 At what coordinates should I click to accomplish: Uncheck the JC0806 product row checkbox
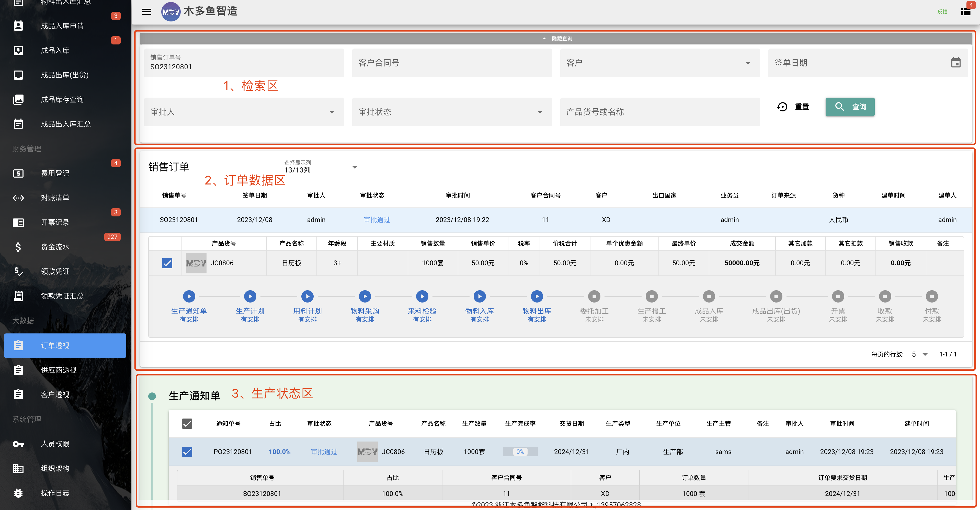pos(167,263)
